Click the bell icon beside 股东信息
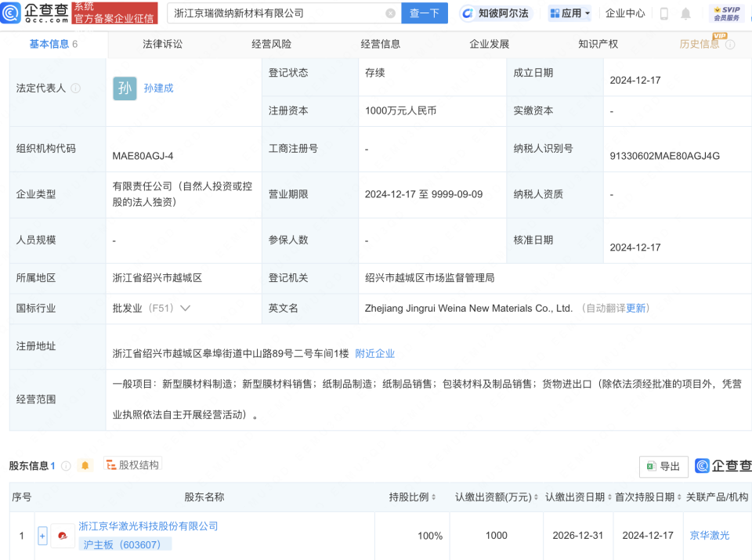 [85, 465]
